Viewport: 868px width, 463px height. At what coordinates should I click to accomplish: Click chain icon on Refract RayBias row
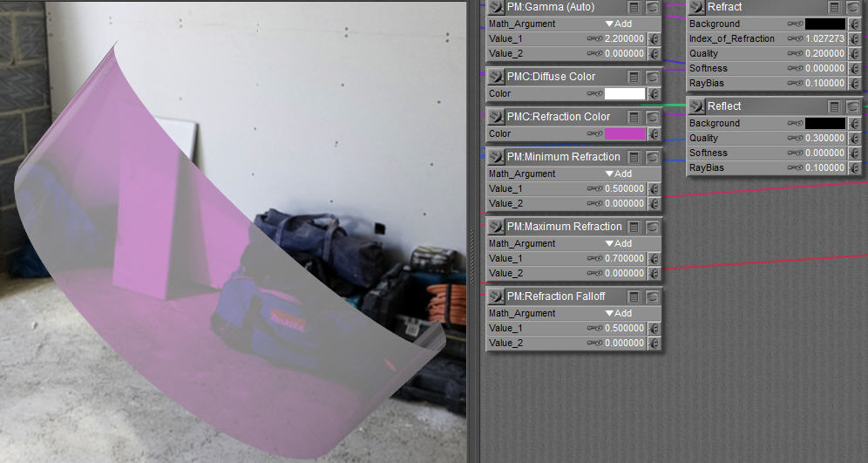[795, 83]
